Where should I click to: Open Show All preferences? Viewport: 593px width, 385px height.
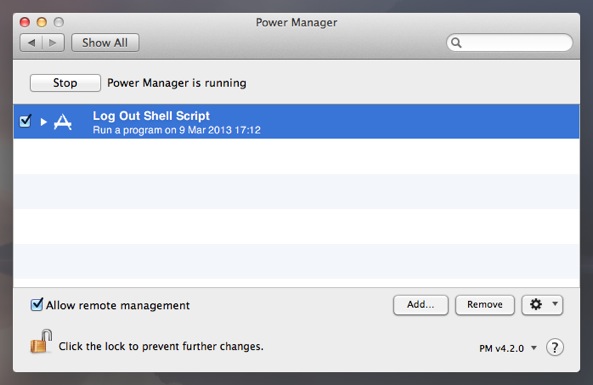click(x=105, y=43)
